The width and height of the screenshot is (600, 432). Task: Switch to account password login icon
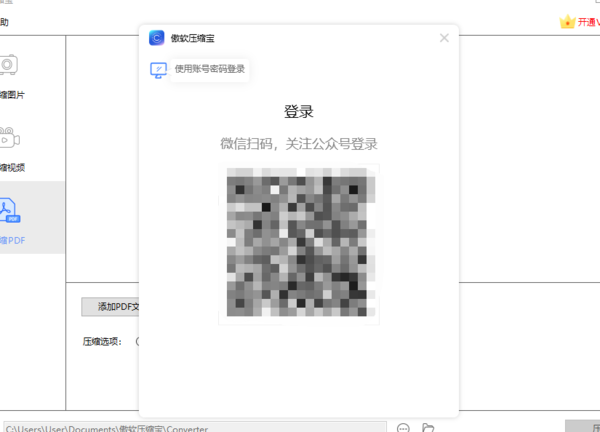158,70
